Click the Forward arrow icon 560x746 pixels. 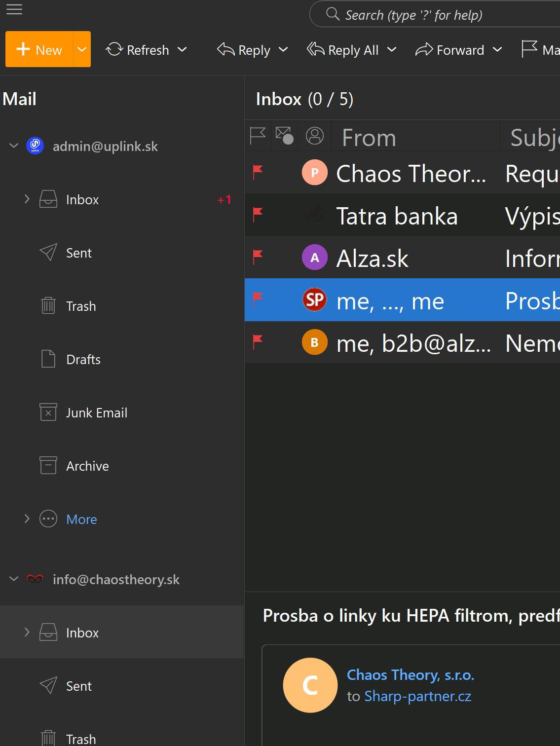coord(424,50)
